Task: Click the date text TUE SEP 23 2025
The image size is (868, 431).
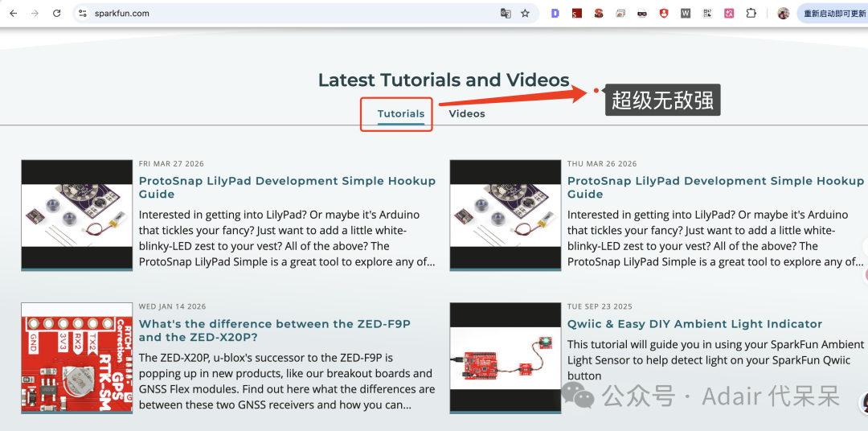Action: [600, 306]
